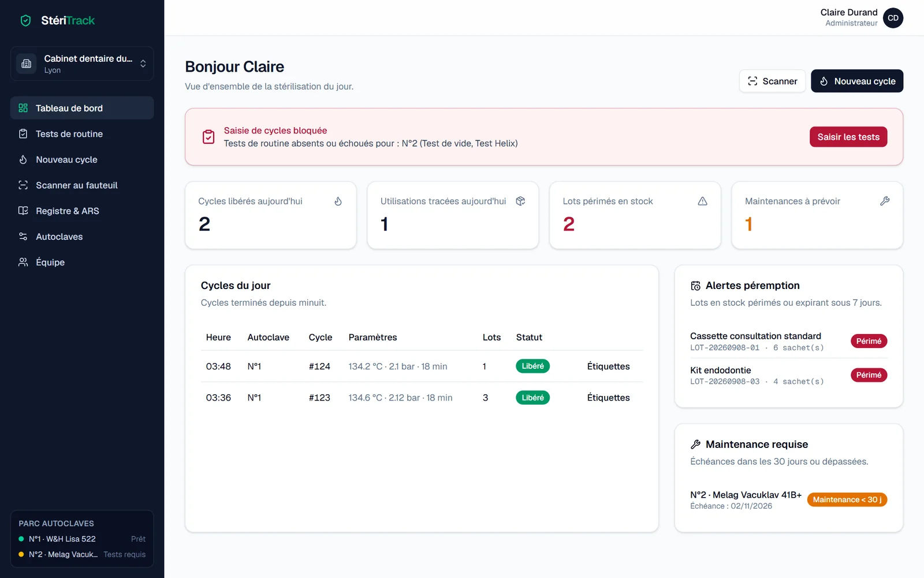
Task: Click the Équipe people icon
Action: click(x=23, y=262)
